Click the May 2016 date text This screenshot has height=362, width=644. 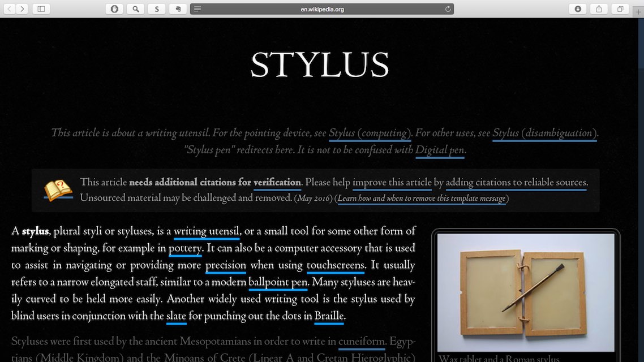[314, 199]
